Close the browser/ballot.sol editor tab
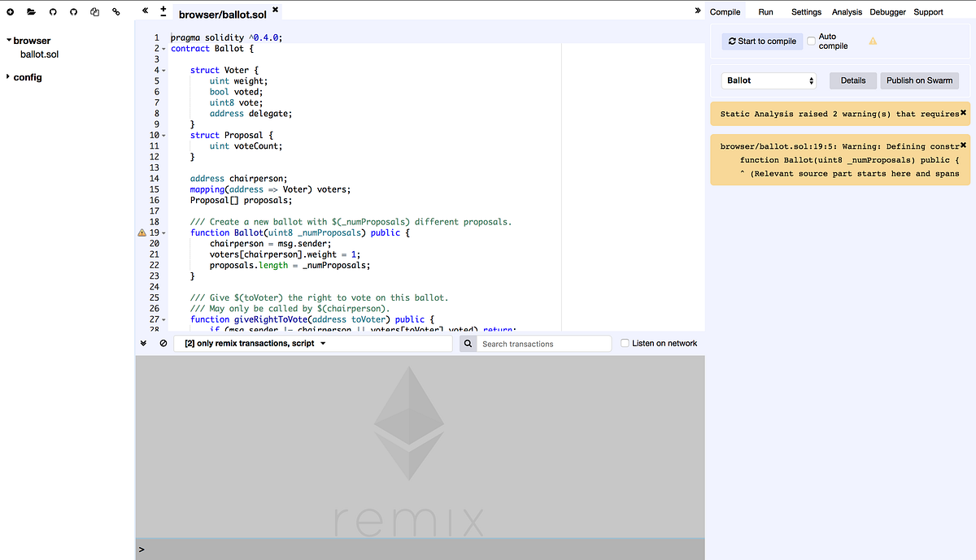Image resolution: width=976 pixels, height=560 pixels. click(x=275, y=10)
